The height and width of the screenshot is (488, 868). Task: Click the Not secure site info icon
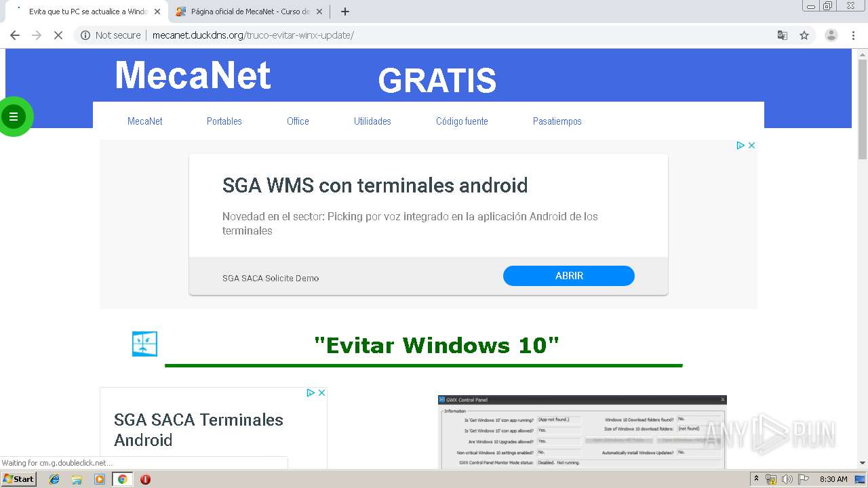pos(85,35)
